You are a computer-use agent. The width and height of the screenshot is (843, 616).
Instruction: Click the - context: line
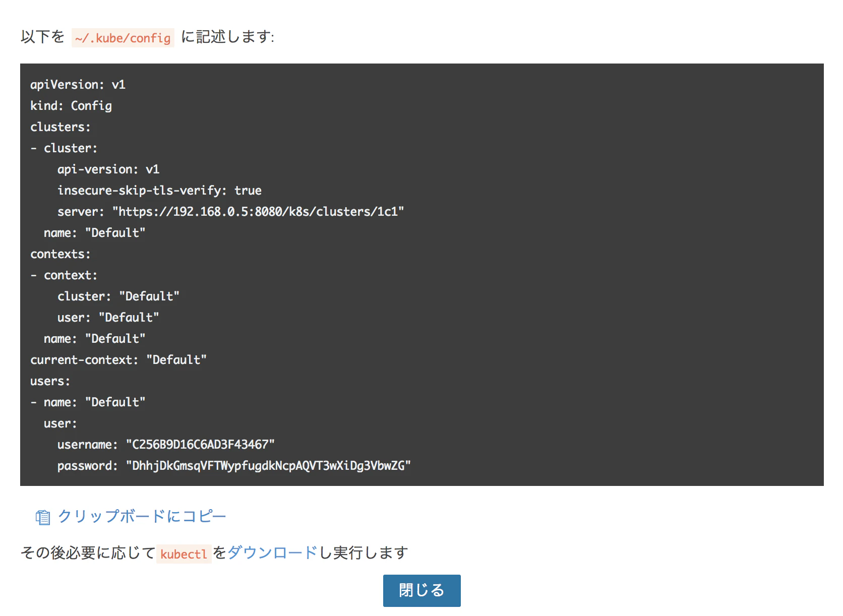click(64, 275)
